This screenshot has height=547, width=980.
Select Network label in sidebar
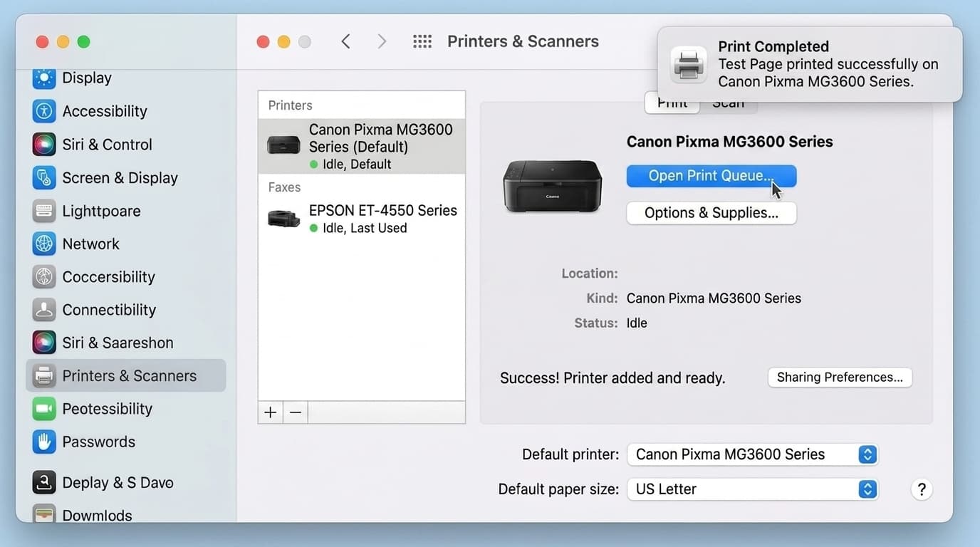90,244
